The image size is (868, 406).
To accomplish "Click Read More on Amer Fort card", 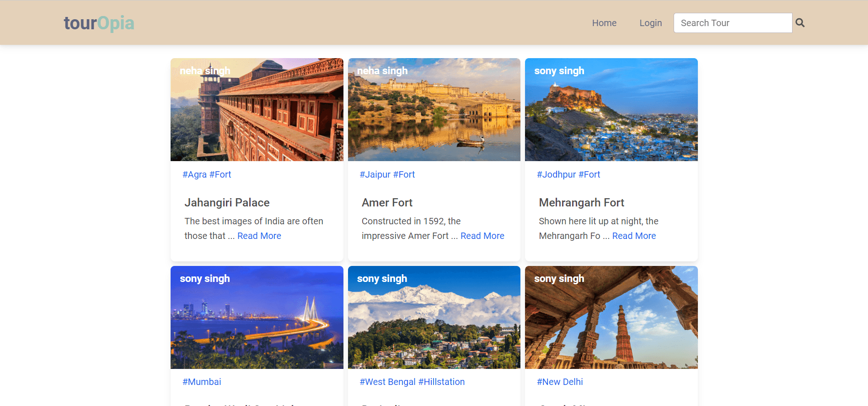I will coord(482,236).
